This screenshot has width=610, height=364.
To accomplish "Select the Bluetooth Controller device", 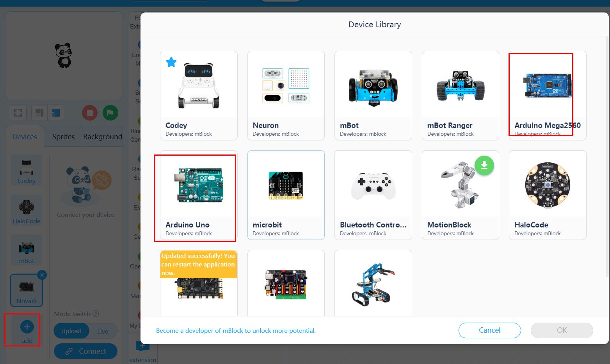I will coord(373,195).
